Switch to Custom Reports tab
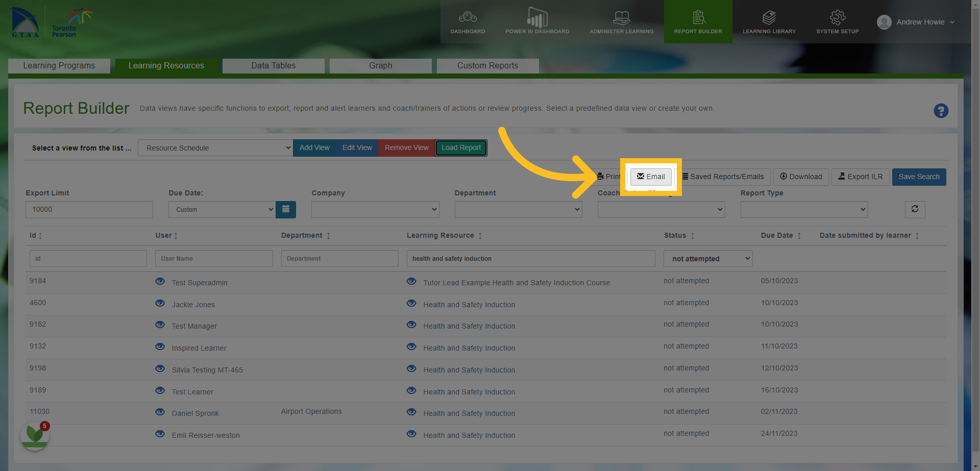The width and height of the screenshot is (980, 471). [x=487, y=66]
